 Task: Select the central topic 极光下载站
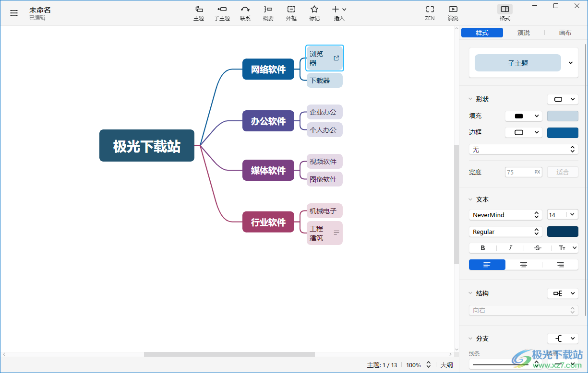147,146
